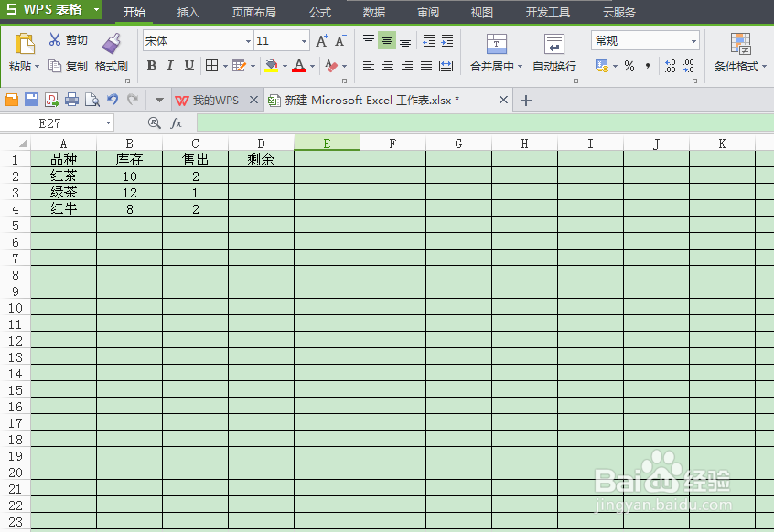Align text right

407,66
